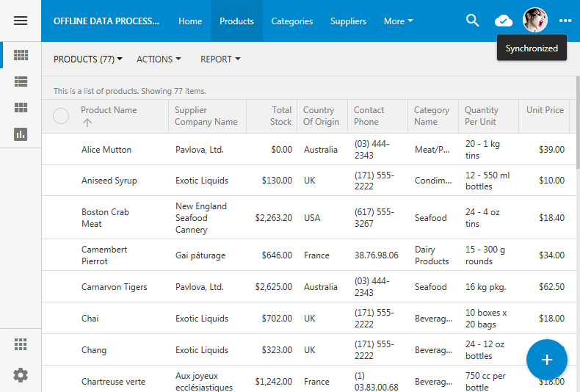Expand the More menu in the top bar

point(398,21)
